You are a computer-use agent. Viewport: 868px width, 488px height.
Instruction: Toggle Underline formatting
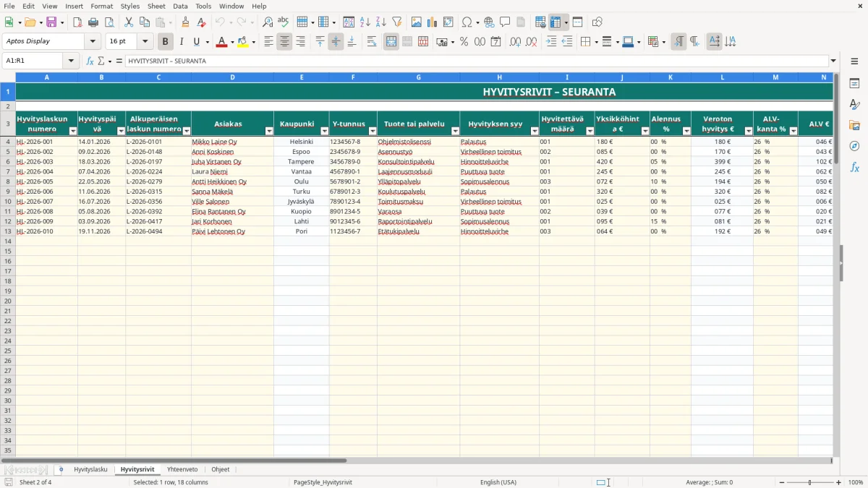(196, 42)
